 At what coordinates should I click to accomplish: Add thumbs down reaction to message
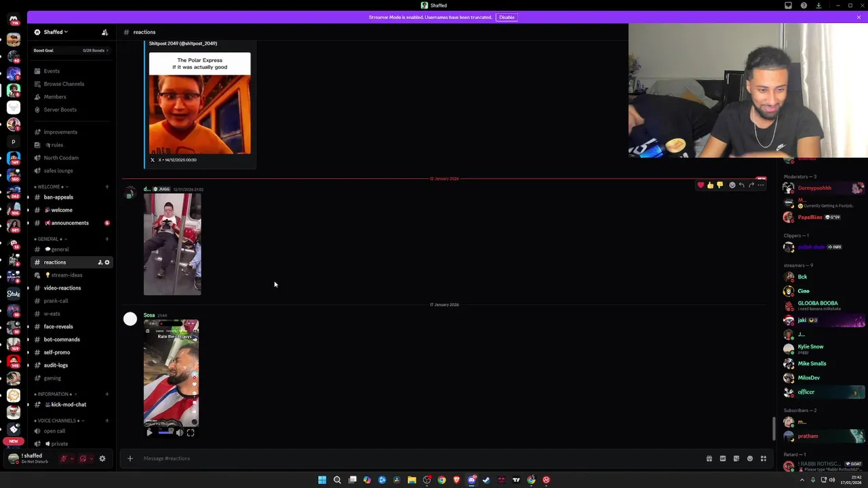click(x=719, y=185)
